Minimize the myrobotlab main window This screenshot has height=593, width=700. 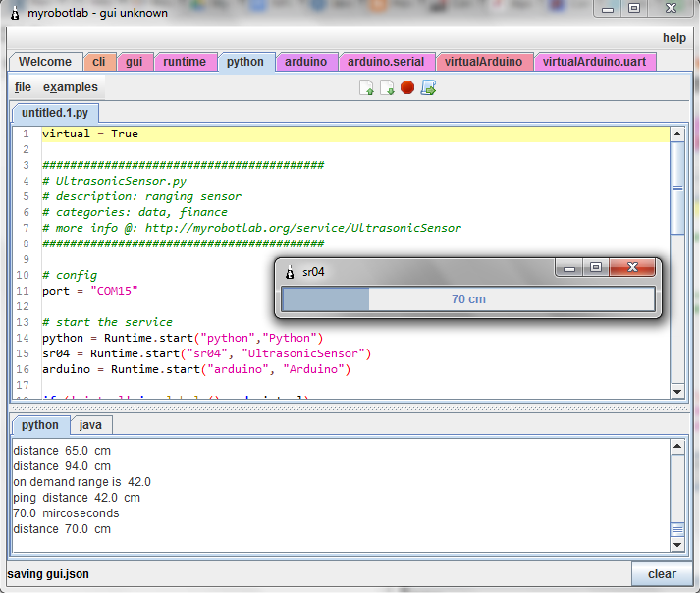coord(608,9)
